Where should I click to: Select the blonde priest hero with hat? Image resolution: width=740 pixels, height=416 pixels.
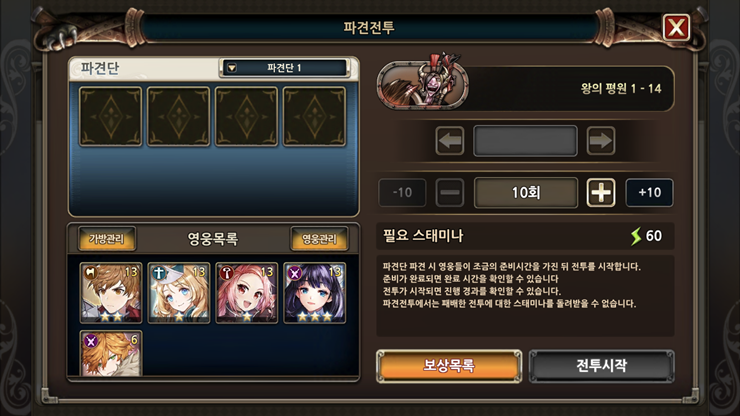click(x=179, y=293)
